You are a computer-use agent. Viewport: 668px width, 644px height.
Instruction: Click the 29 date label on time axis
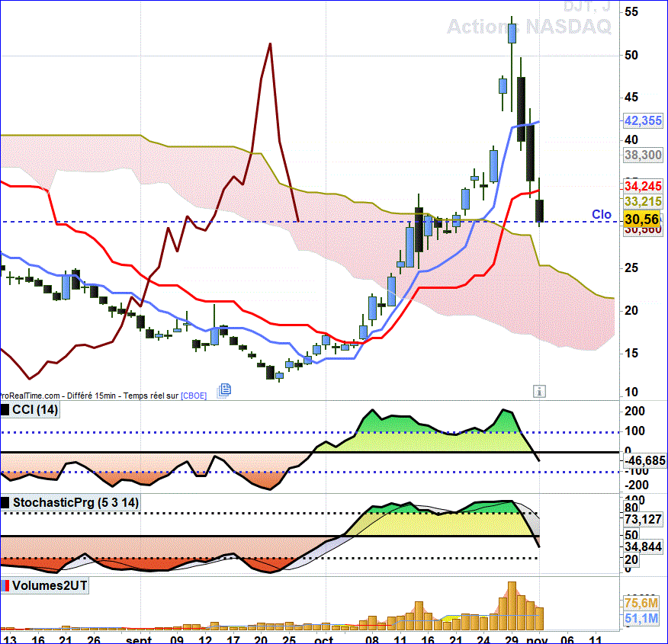click(x=511, y=639)
